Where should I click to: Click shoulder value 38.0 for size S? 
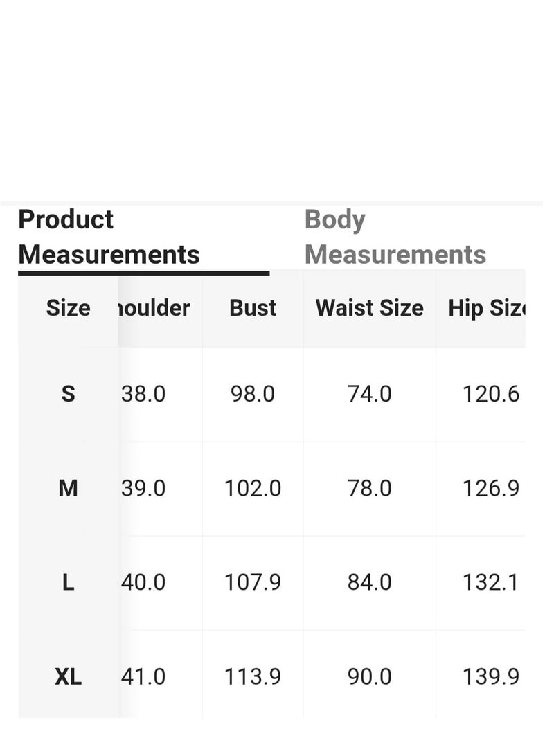point(143,394)
